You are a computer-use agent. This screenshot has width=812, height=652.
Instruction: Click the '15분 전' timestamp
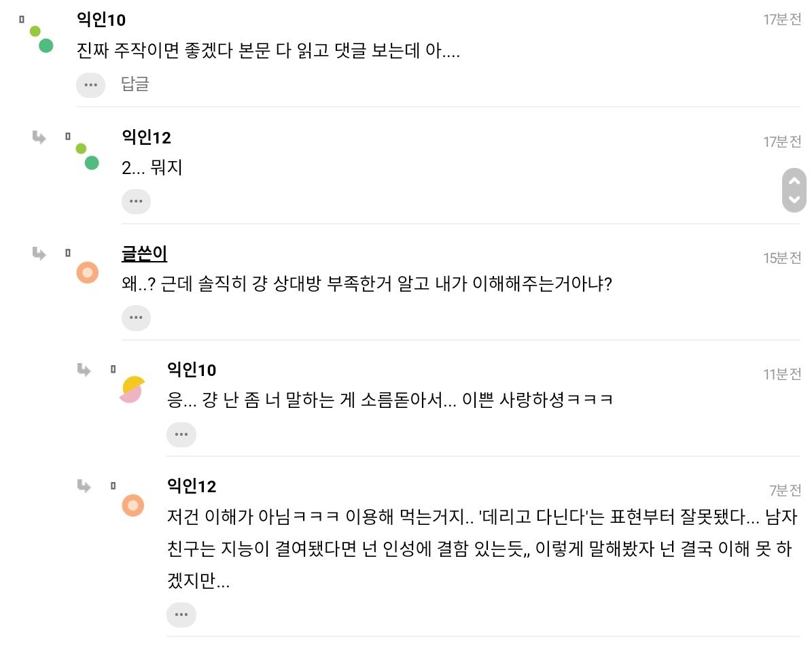781,258
